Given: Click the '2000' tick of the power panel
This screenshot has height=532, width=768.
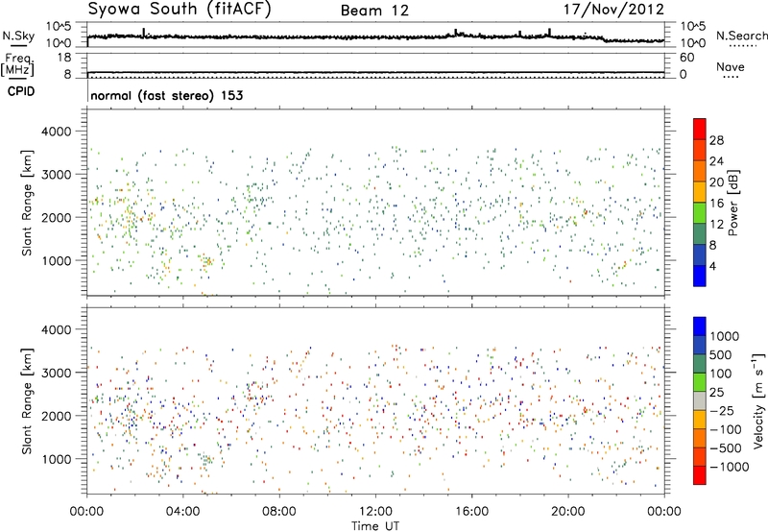Looking at the screenshot, I should (57, 217).
